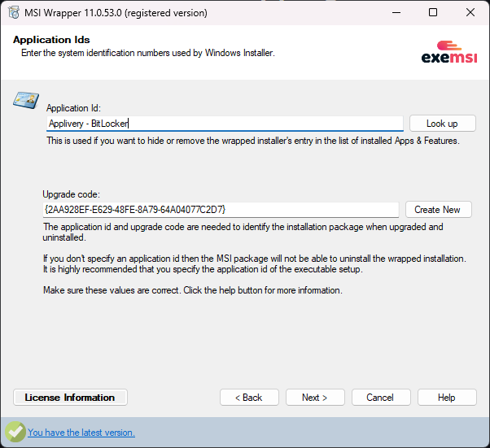Click the MSI Wrapper title bar icon

14,13
